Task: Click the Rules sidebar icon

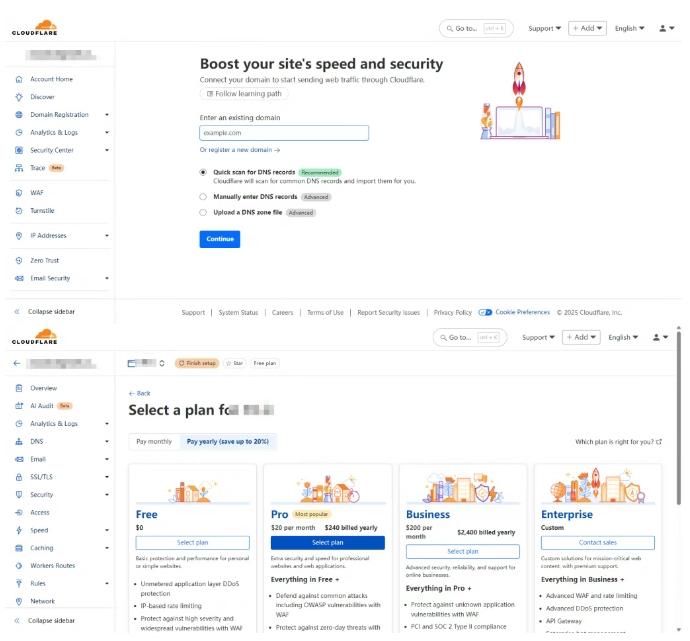Action: [x=19, y=583]
